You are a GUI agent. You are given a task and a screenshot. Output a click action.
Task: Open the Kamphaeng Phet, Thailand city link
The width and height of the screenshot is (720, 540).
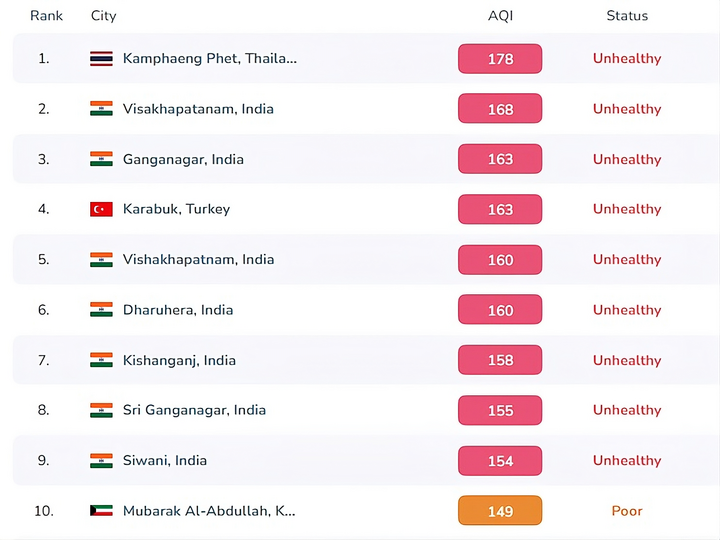[x=209, y=59]
